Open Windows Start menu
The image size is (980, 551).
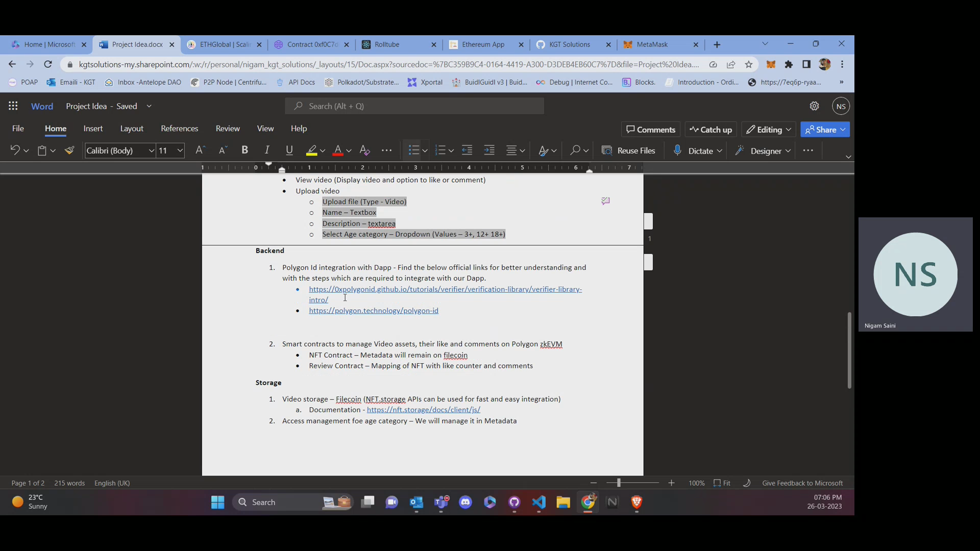click(218, 503)
